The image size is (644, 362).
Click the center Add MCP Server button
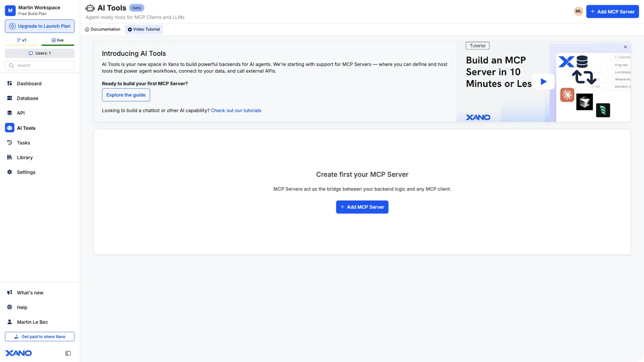tap(362, 207)
